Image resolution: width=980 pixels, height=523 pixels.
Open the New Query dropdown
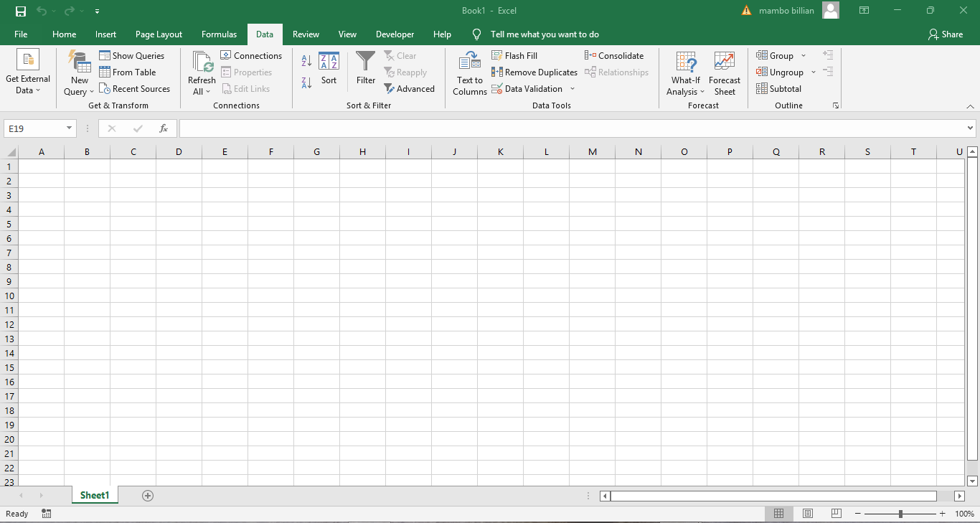[x=79, y=72]
